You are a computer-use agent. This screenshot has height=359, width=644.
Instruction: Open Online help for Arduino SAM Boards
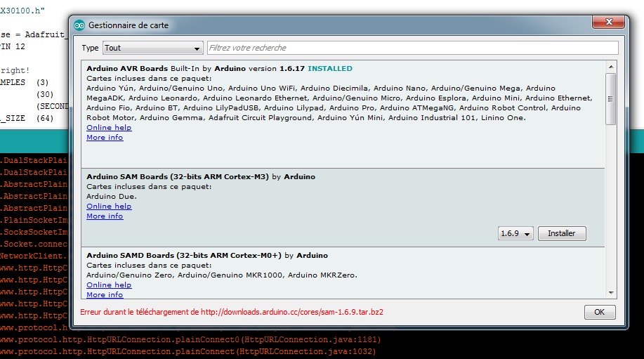point(109,207)
